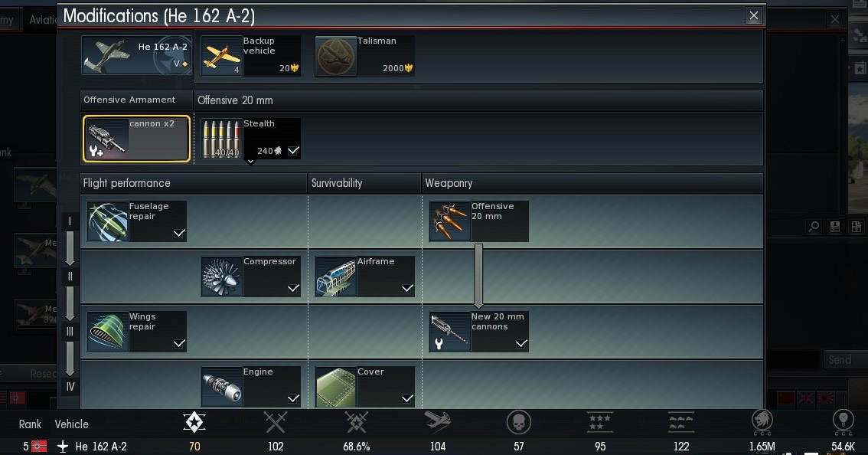Click the Compressor turbine icon
This screenshot has width=868, height=455.
[221, 277]
